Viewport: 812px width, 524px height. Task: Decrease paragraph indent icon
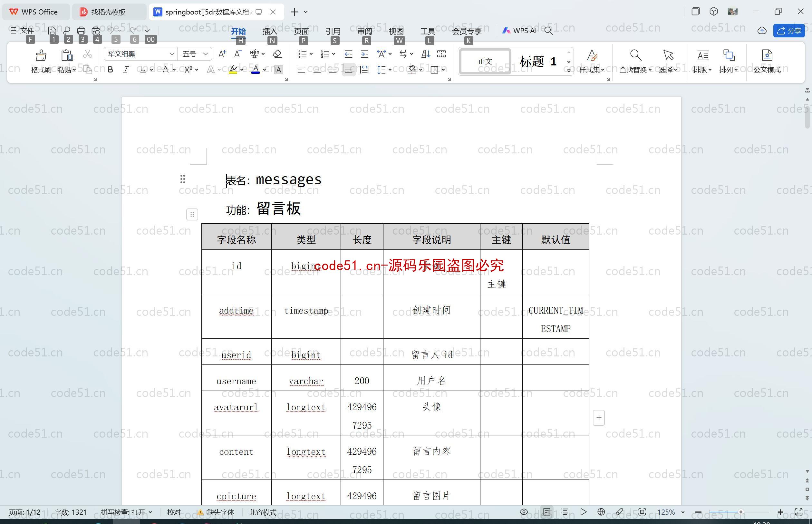coord(348,54)
